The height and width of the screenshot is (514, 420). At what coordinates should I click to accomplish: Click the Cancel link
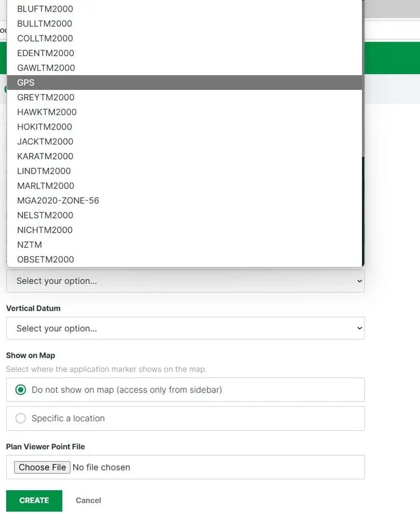[x=89, y=500]
